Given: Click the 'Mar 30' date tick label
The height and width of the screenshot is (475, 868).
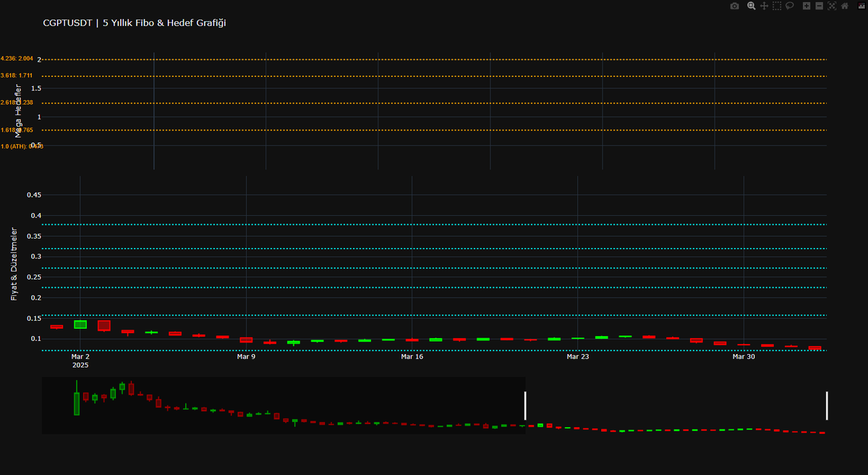Looking at the screenshot, I should click(x=744, y=356).
